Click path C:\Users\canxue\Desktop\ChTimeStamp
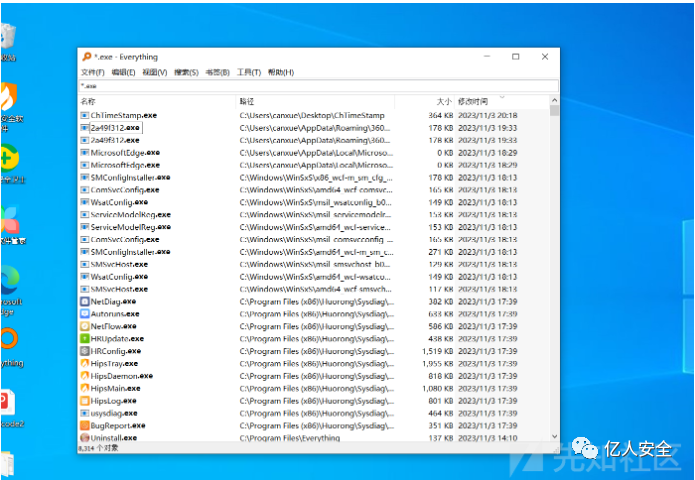Image resolution: width=695 pixels, height=480 pixels. click(x=312, y=115)
